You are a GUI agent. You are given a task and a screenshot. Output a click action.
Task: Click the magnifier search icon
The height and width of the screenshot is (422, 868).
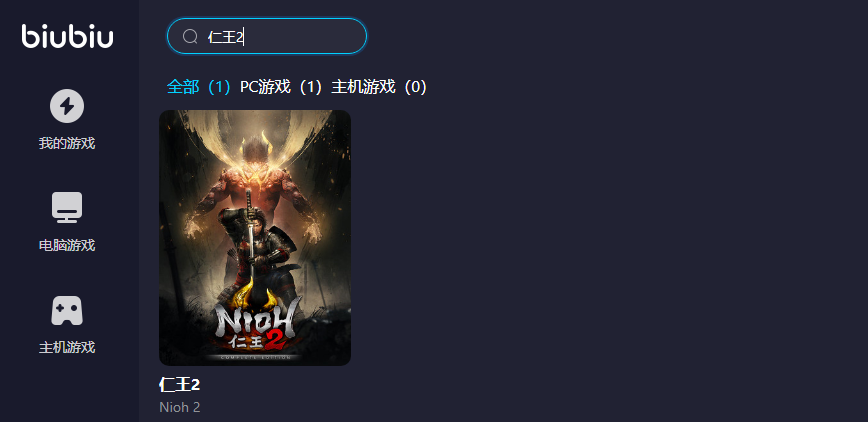[x=190, y=37]
